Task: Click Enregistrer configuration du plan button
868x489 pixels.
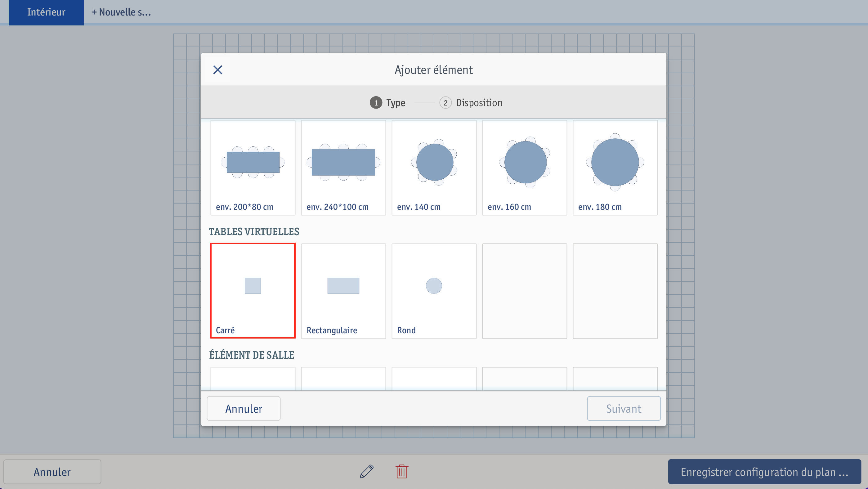Action: tap(765, 472)
